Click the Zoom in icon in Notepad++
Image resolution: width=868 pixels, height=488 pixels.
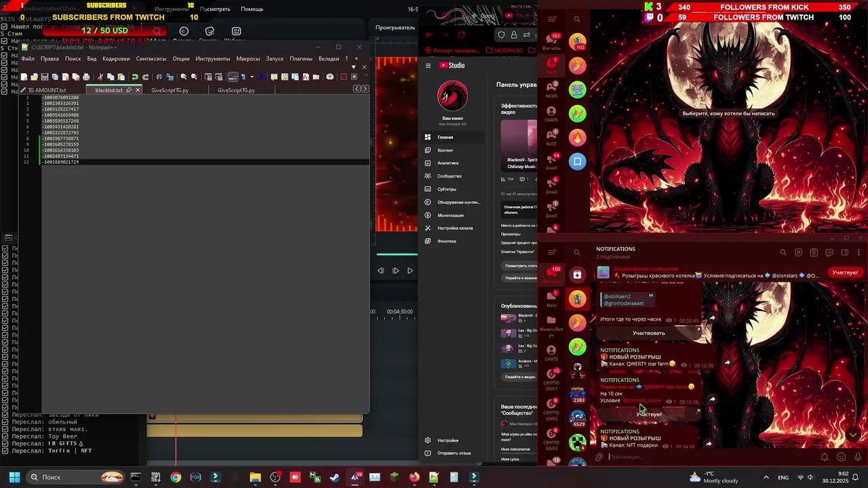(183, 77)
